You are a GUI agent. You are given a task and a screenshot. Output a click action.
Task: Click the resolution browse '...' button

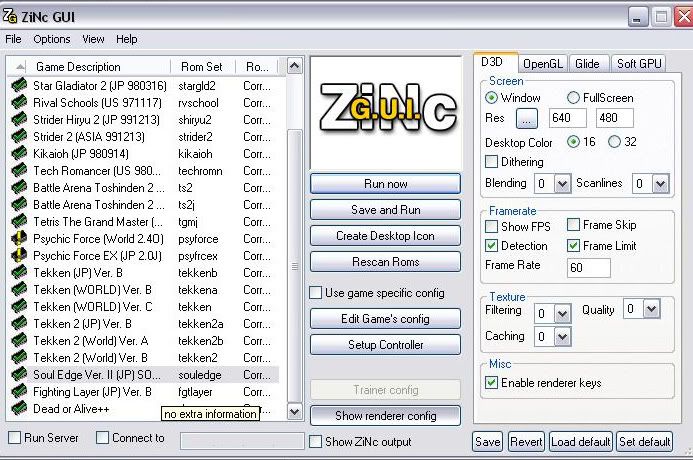[x=527, y=118]
